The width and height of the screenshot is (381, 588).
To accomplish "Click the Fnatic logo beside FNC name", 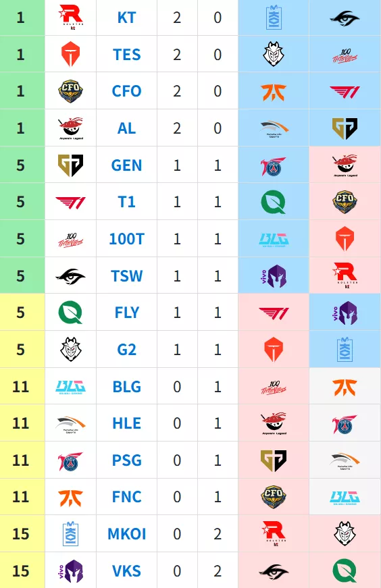I will [70, 498].
